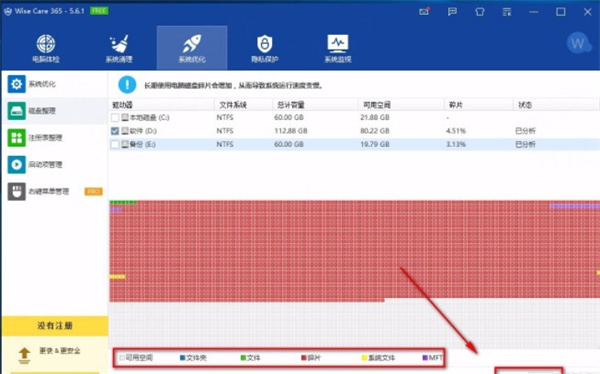Image resolution: width=600 pixels, height=374 pixels.
Task: Click the purple MFT legend swatch
Action: click(425, 358)
